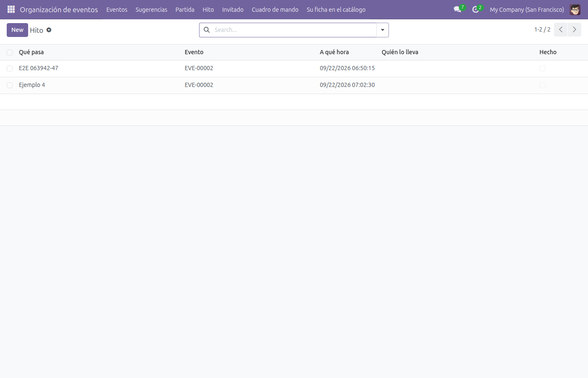Screen dimensions: 588x378
Task: Click the Organización de eventos app title
Action: pos(59,9)
